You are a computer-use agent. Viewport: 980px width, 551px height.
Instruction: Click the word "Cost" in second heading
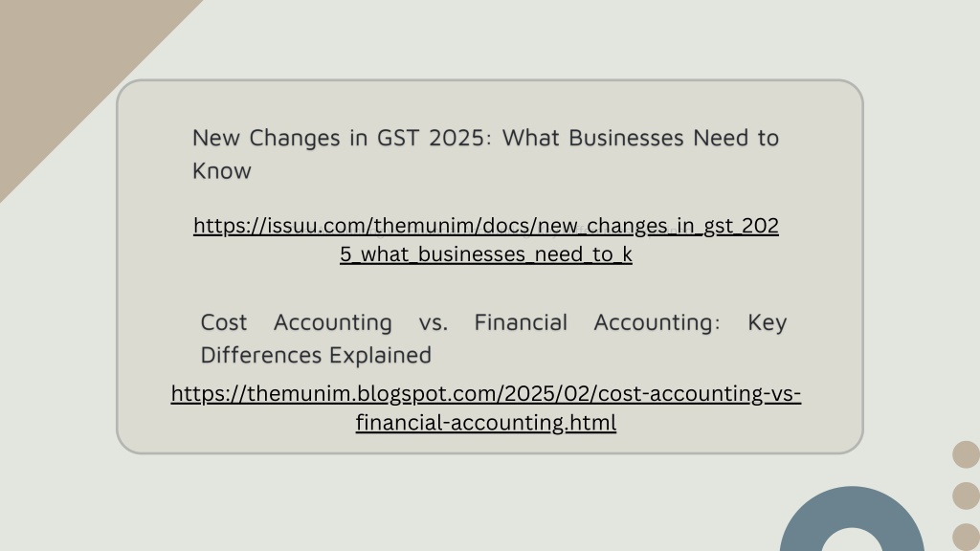pos(224,322)
